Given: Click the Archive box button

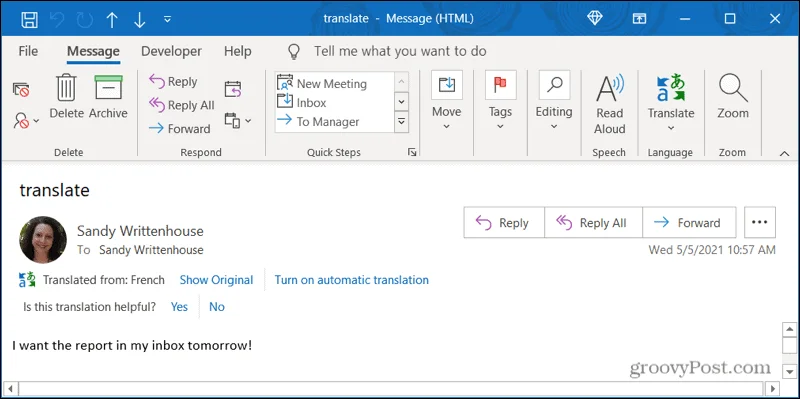Looking at the screenshot, I should 108,97.
